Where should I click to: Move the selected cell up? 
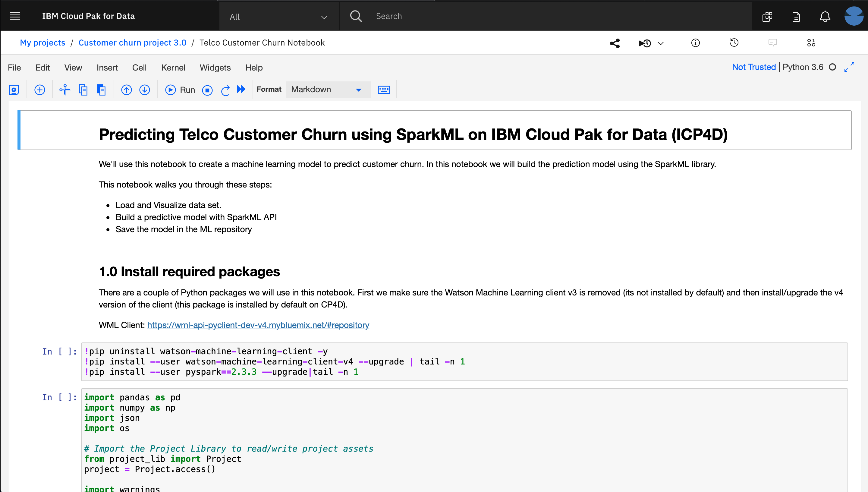point(126,90)
